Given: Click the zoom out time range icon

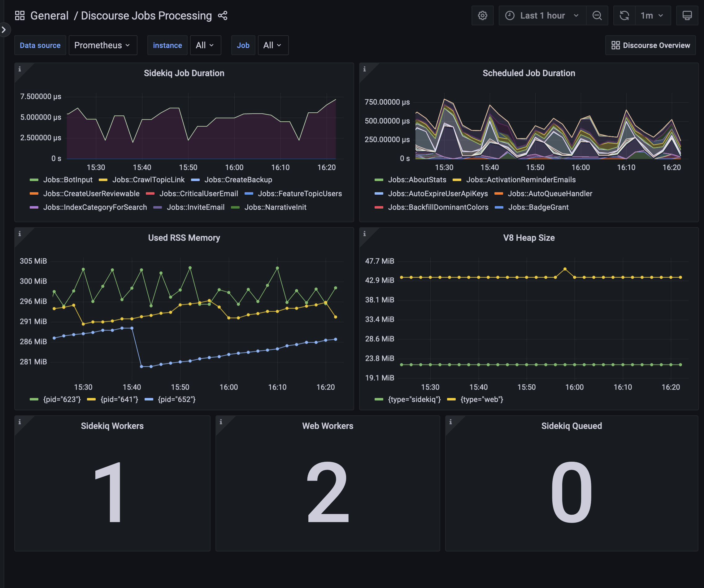Looking at the screenshot, I should coord(598,15).
